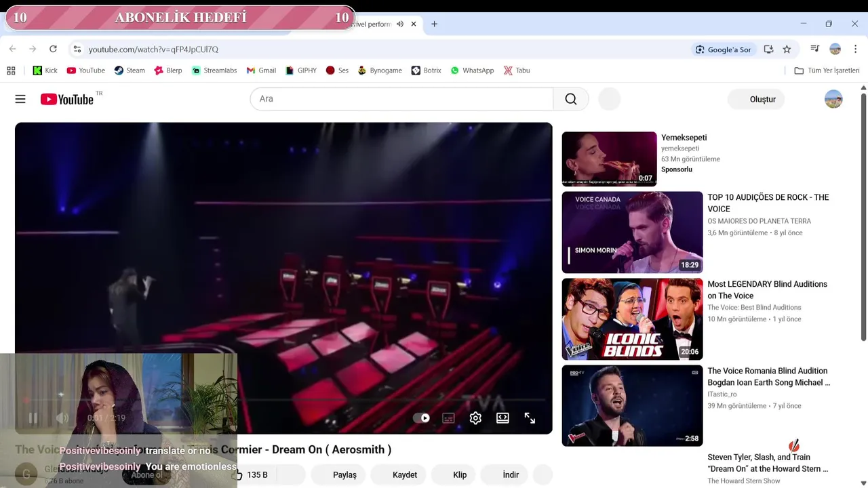Reload the page in Chrome
The image size is (868, 488).
(x=53, y=49)
